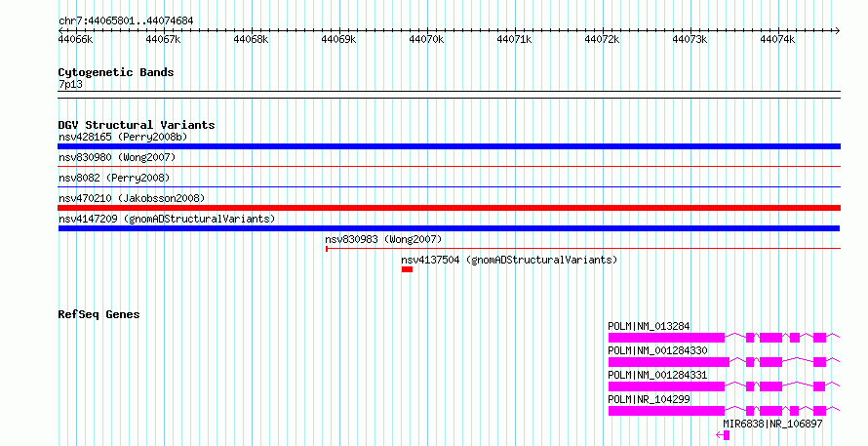The image size is (868, 446).
Task: Click the POLM NM_001284331 large exon block
Action: click(666, 386)
